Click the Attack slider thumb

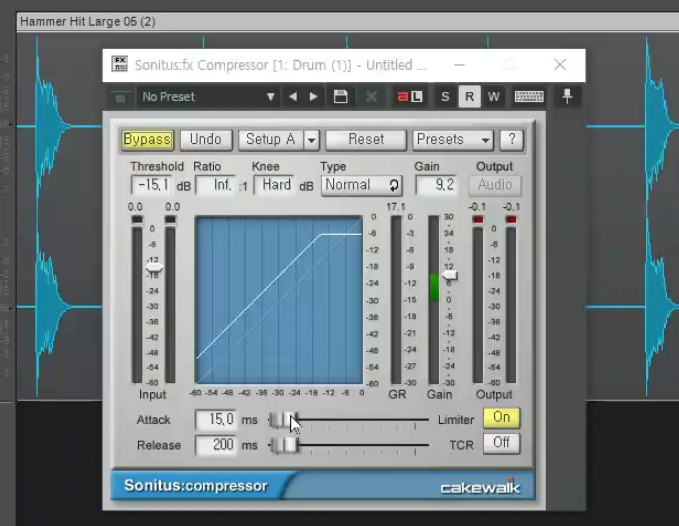pos(284,420)
